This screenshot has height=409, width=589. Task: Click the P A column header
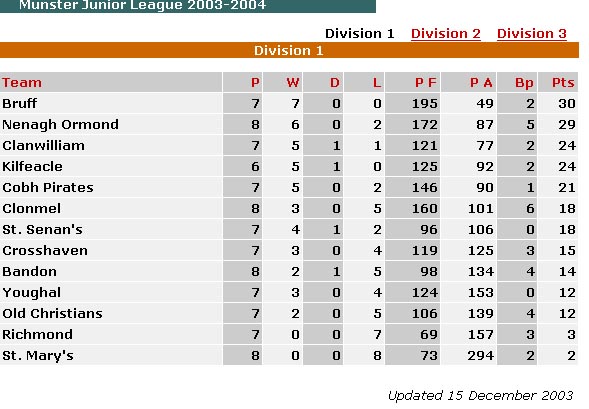(481, 82)
